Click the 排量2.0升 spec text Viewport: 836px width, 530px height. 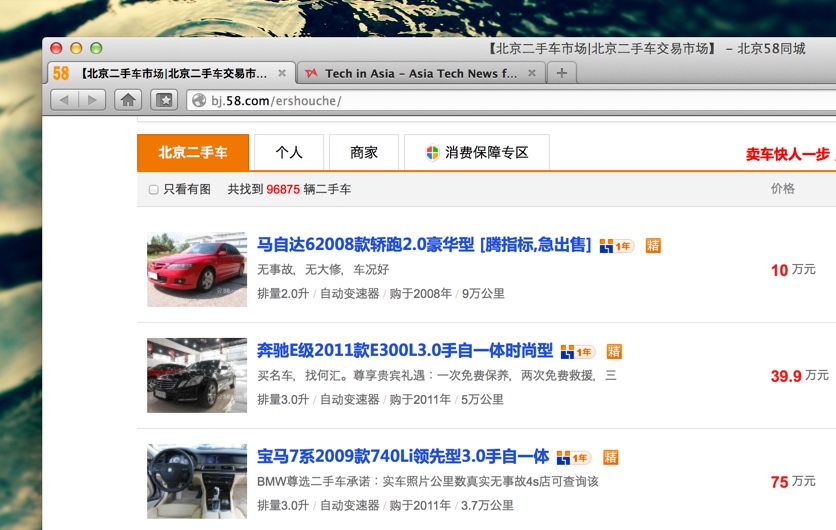point(283,293)
